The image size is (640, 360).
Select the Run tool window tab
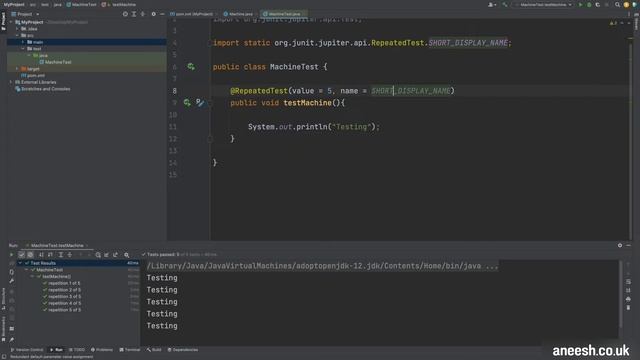(56, 350)
